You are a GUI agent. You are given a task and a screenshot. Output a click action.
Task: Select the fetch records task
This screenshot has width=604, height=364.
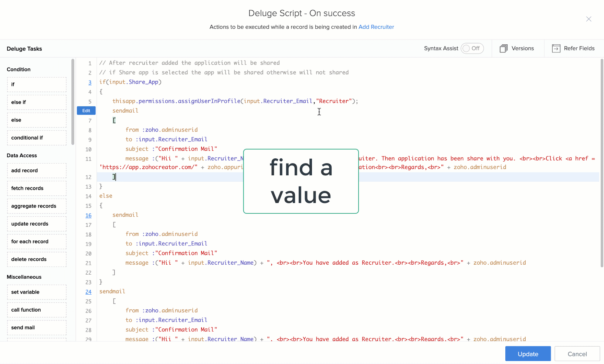[37, 188]
